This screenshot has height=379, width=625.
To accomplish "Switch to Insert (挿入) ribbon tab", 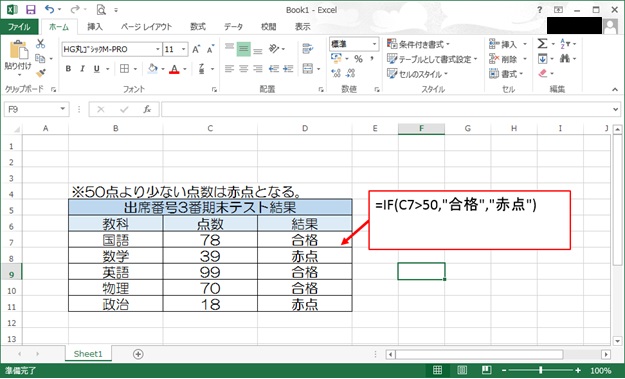I will pyautogui.click(x=95, y=27).
